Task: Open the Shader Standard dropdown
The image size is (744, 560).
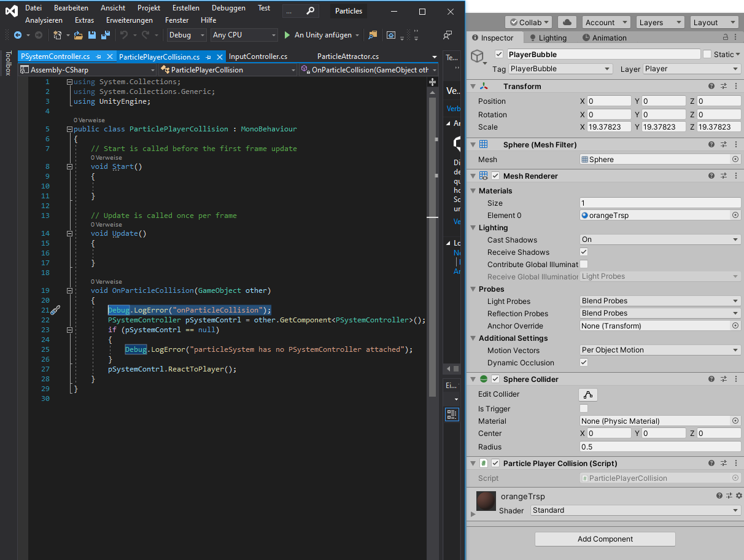Action: pyautogui.click(x=636, y=510)
